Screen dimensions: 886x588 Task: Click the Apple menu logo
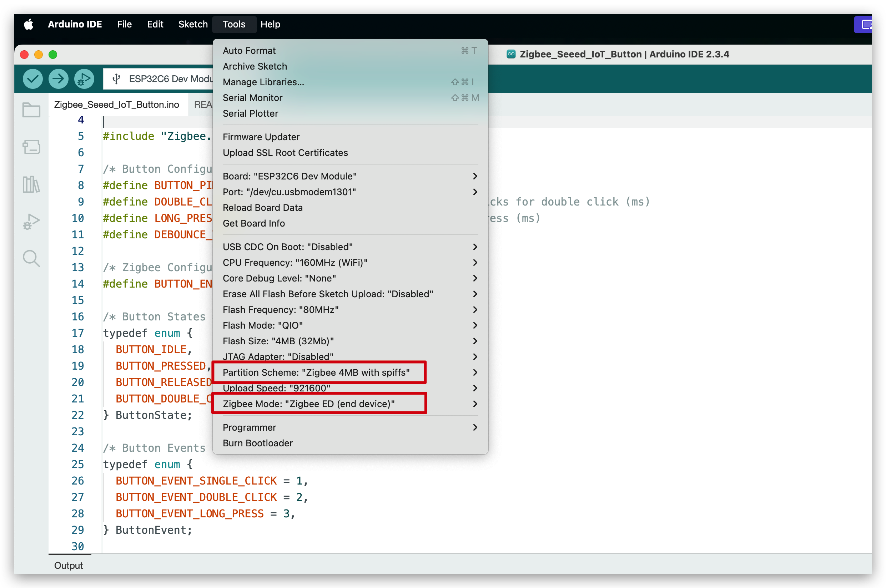(x=29, y=24)
